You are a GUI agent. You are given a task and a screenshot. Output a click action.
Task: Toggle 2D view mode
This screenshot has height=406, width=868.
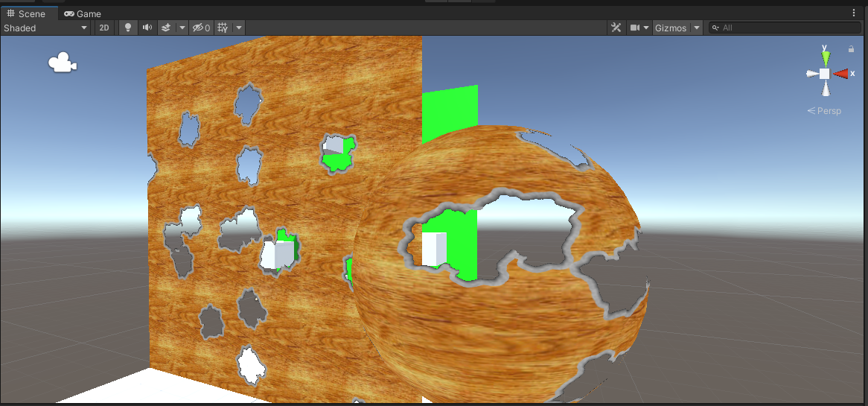click(x=104, y=28)
